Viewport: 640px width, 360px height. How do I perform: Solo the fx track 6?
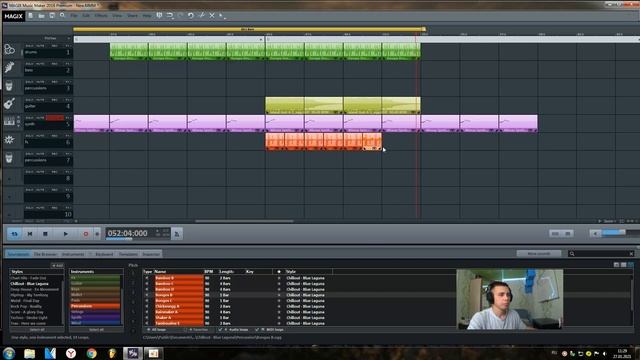tap(30, 136)
